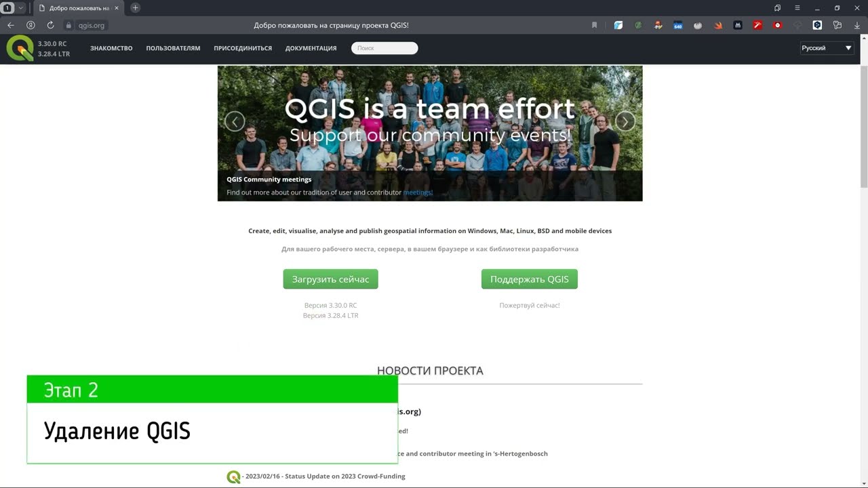Click the page title in address bar

[x=331, y=25]
